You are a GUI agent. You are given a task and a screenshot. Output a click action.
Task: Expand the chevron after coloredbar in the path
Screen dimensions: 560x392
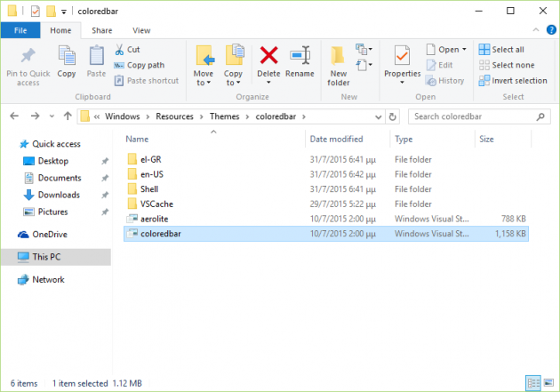pos(304,116)
